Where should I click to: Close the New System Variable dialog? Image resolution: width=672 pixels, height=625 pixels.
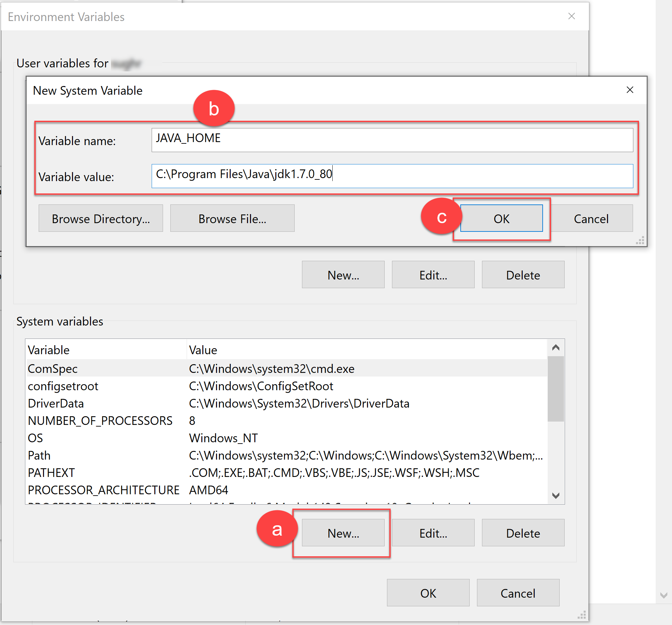(630, 90)
